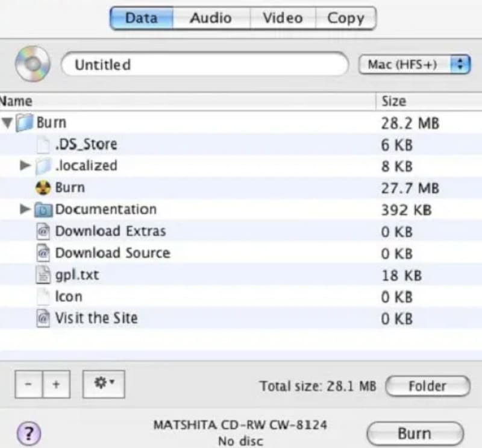Click the disc icon beside the name field
The image size is (482, 448).
pos(33,65)
